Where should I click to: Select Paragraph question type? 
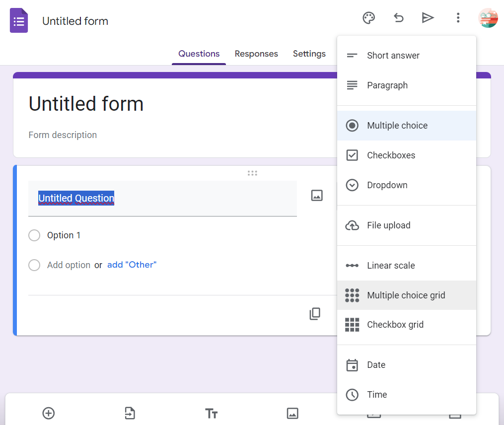pyautogui.click(x=407, y=85)
